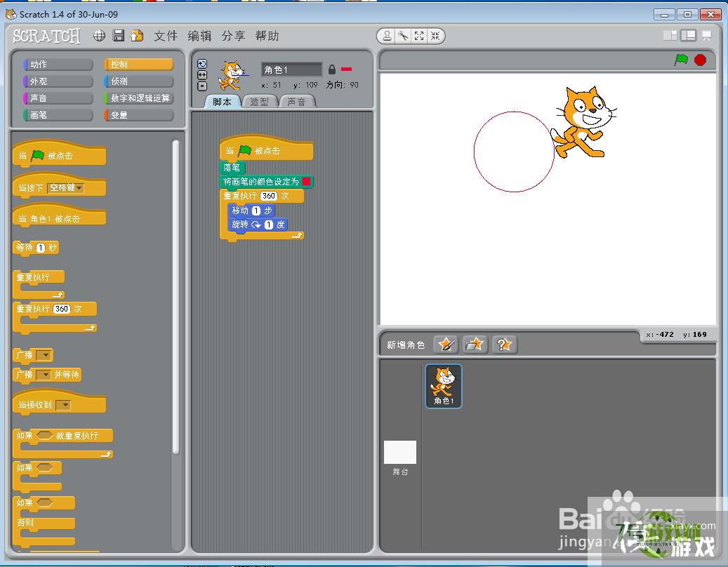The height and width of the screenshot is (567, 728).
Task: Click the move steps value in script
Action: coord(256,211)
